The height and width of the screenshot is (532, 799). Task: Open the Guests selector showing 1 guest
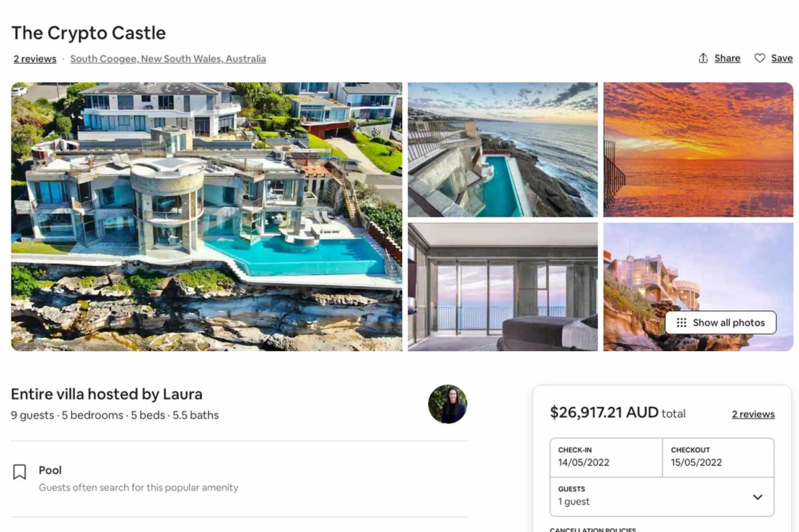pos(662,497)
